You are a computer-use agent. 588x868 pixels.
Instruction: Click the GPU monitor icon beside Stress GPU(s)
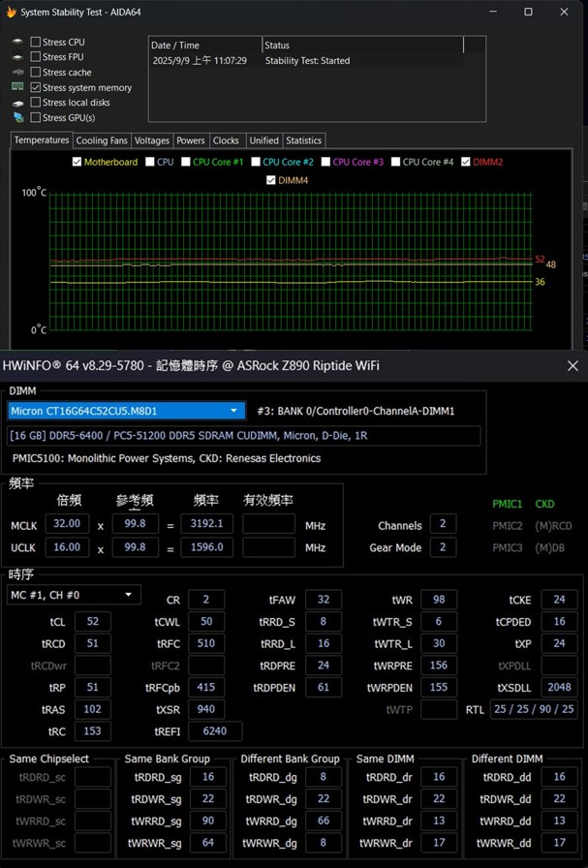point(18,117)
